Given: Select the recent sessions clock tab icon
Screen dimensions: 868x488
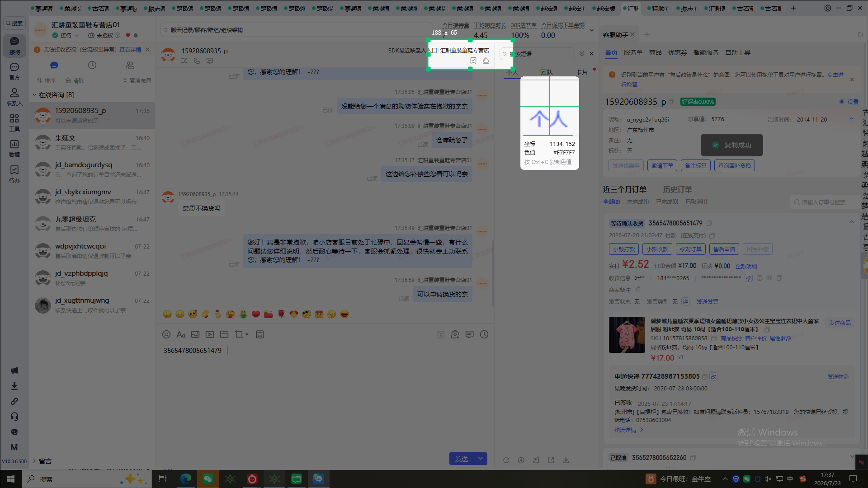Looking at the screenshot, I should 92,65.
